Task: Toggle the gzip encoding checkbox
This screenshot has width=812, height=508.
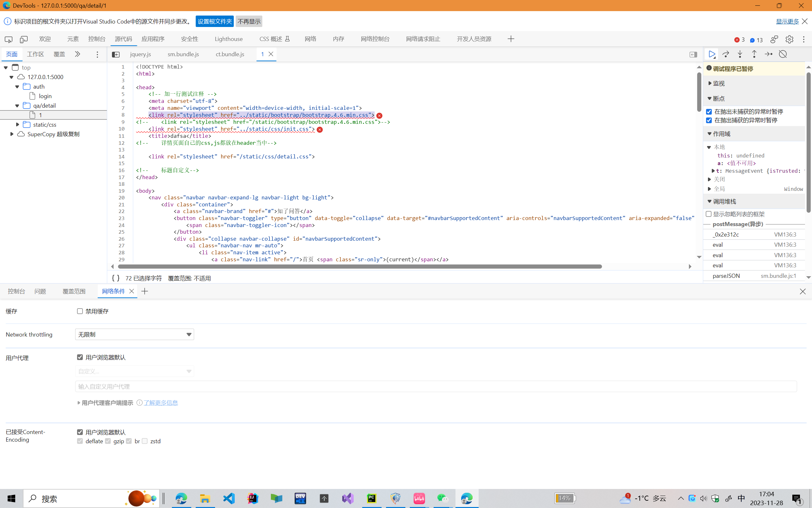Action: pos(108,441)
